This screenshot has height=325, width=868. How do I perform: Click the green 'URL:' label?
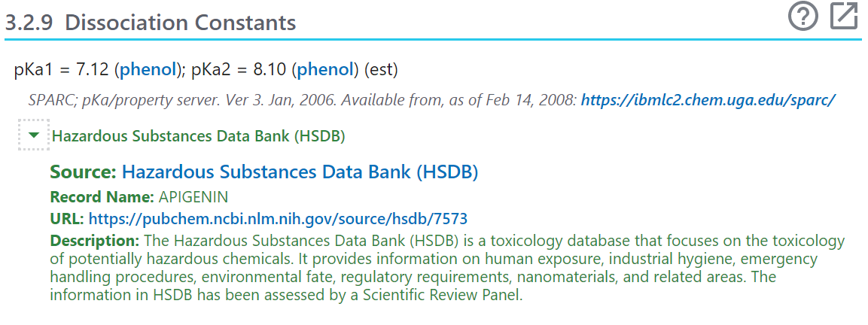[67, 219]
